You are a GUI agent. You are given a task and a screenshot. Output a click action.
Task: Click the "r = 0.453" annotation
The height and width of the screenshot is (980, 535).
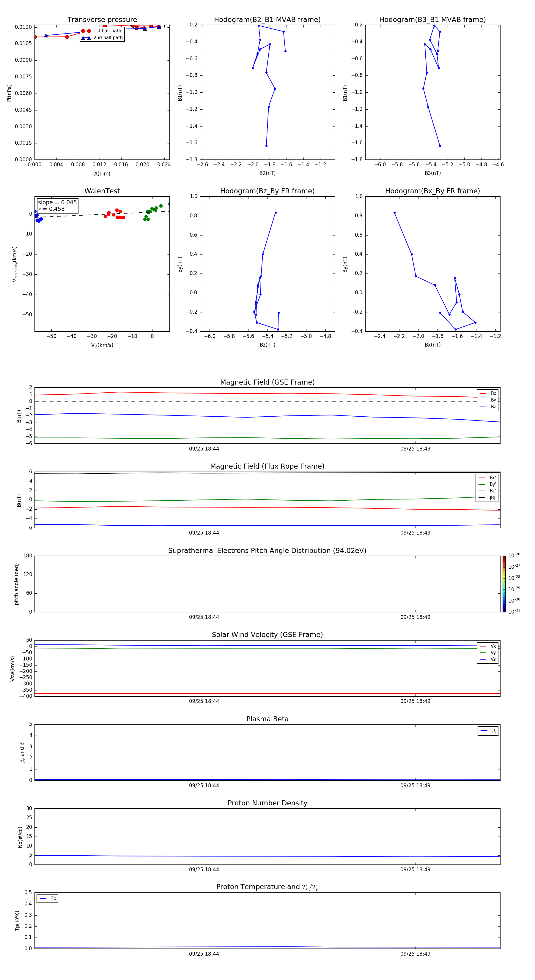[x=51, y=209]
